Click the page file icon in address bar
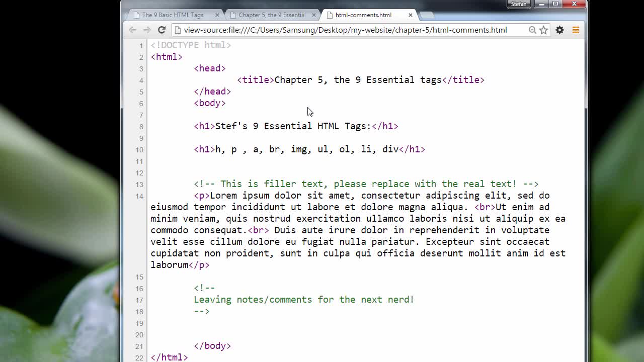The width and height of the screenshot is (644, 362). (178, 30)
